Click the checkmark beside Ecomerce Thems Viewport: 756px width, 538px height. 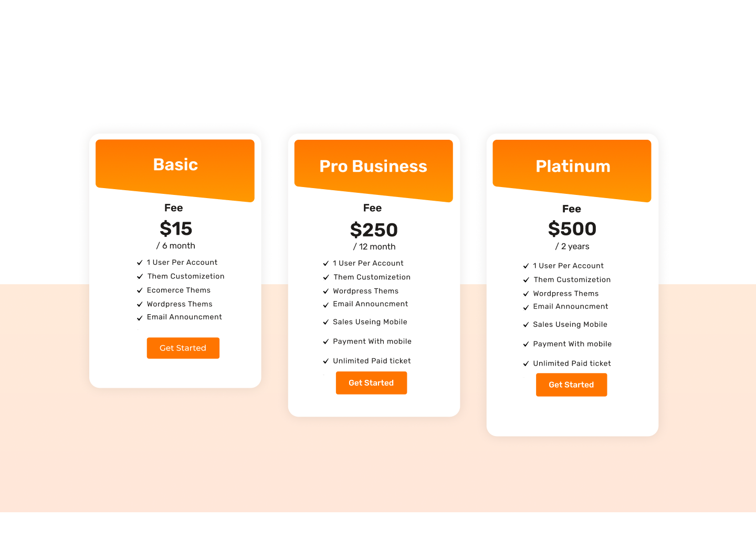[140, 291]
